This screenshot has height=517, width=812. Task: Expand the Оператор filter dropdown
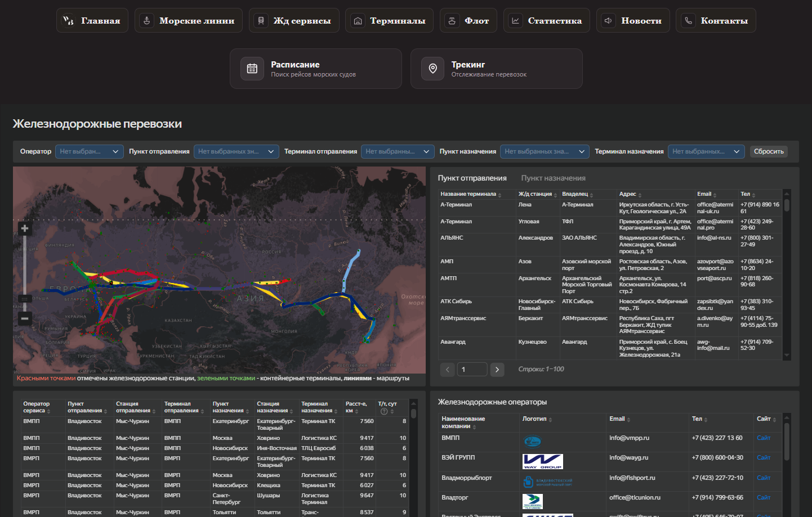click(x=90, y=151)
